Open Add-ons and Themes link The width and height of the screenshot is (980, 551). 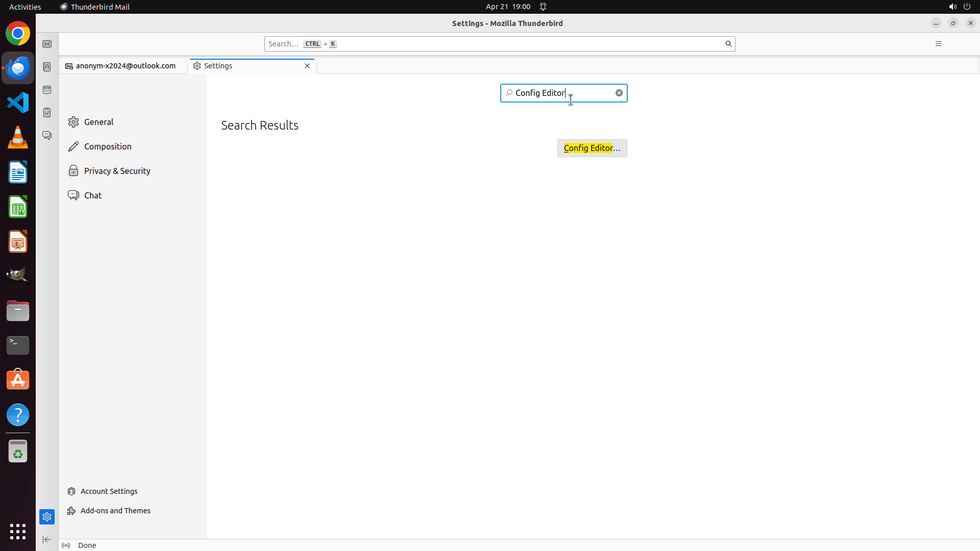point(115,511)
